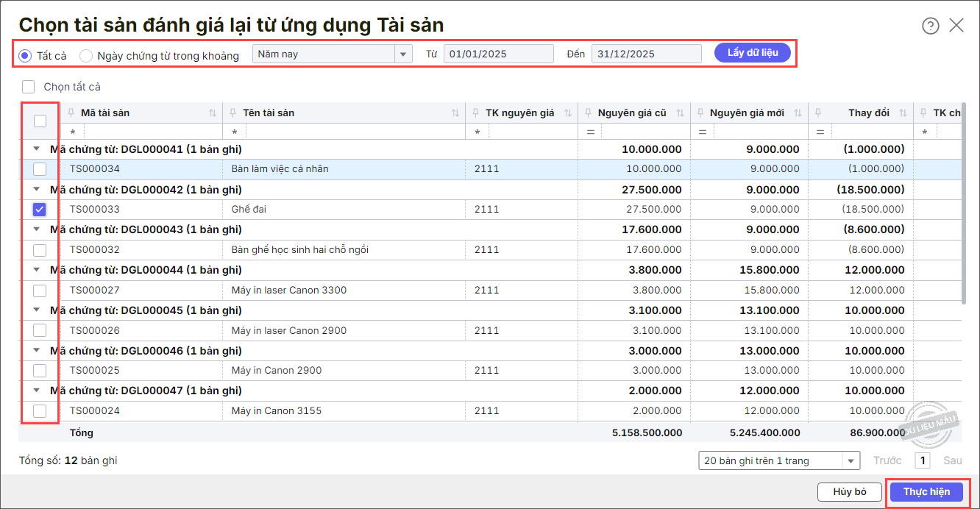Open the help question mark icon

pyautogui.click(x=930, y=26)
